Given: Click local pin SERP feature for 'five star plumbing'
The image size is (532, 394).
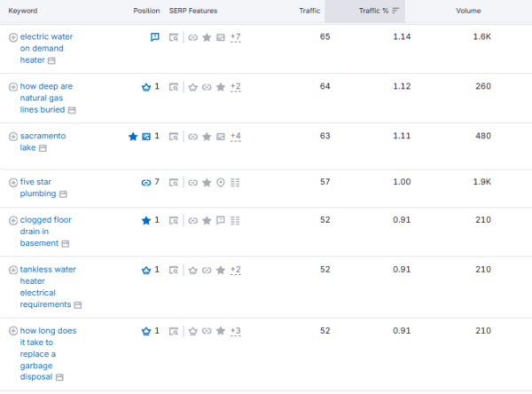Looking at the screenshot, I should coord(220,182).
